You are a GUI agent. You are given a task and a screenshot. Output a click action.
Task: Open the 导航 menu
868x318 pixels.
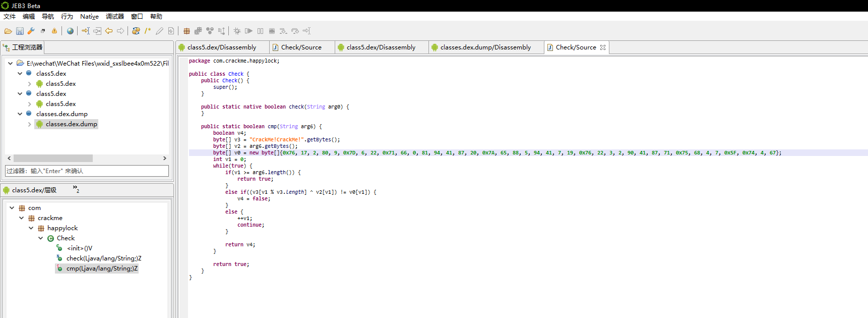48,17
